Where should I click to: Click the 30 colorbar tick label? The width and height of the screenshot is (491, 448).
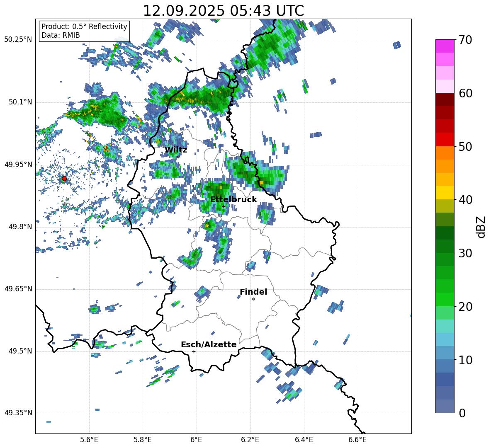click(465, 253)
